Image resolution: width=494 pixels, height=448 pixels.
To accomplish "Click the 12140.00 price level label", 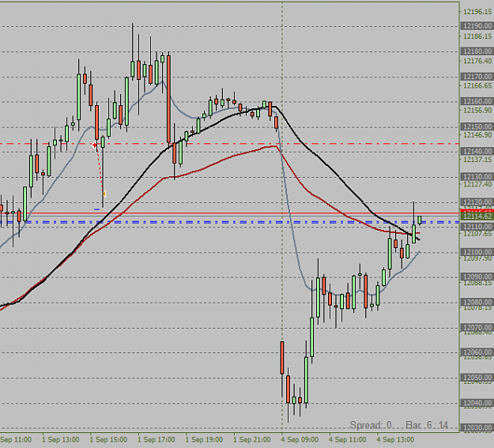I will [477, 151].
